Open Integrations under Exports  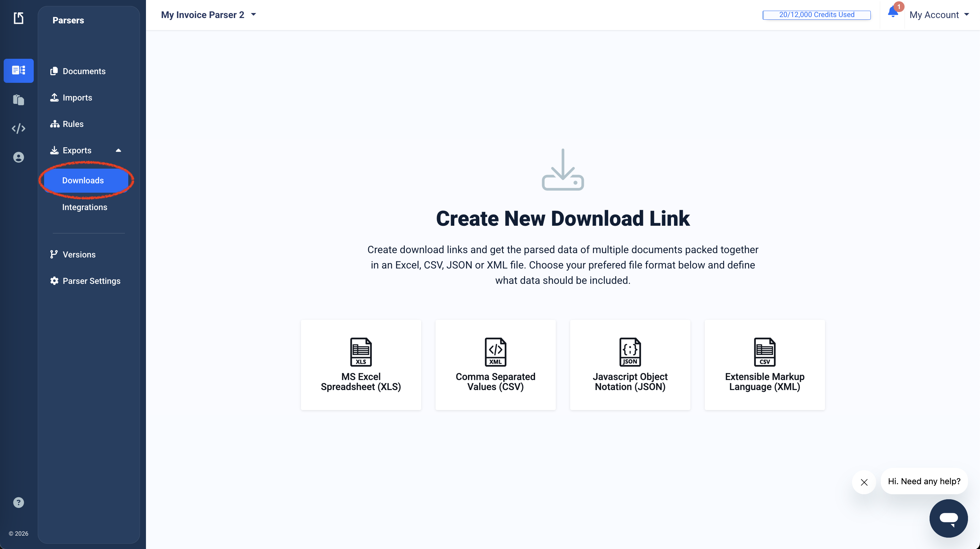(85, 207)
